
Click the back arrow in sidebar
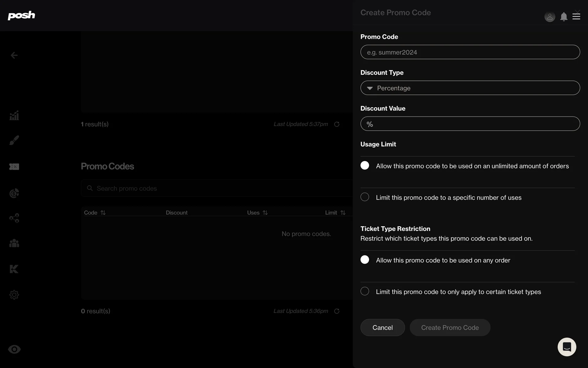click(x=14, y=55)
